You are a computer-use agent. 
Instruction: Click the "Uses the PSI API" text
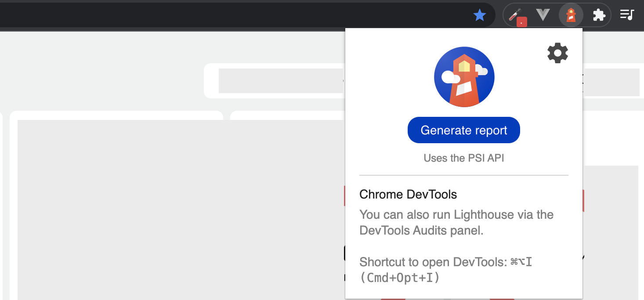click(x=464, y=158)
